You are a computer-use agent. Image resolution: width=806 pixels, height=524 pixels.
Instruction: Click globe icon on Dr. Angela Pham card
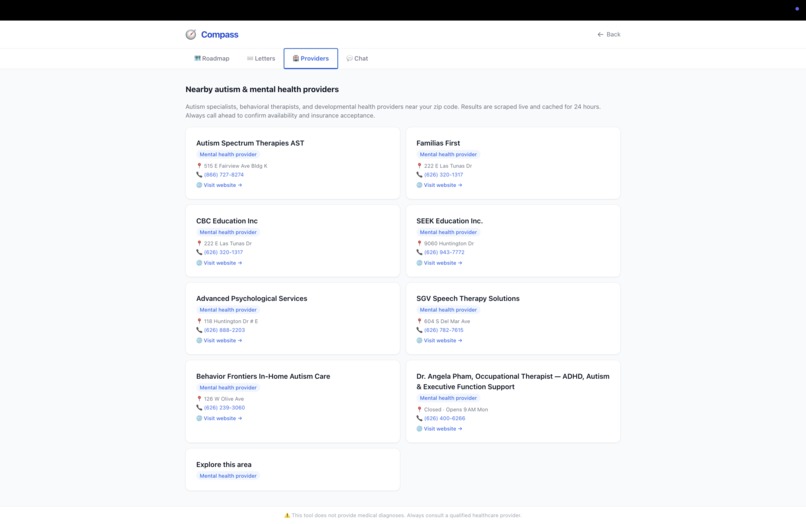pyautogui.click(x=419, y=429)
